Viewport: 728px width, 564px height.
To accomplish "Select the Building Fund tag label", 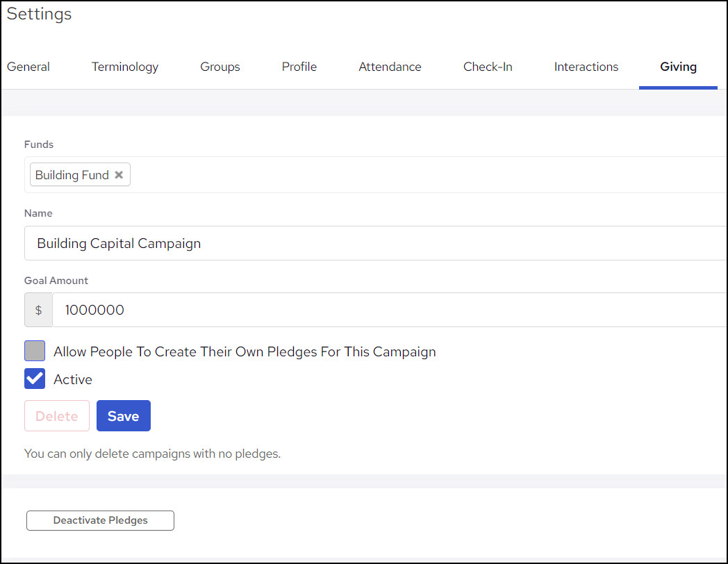I will click(72, 175).
